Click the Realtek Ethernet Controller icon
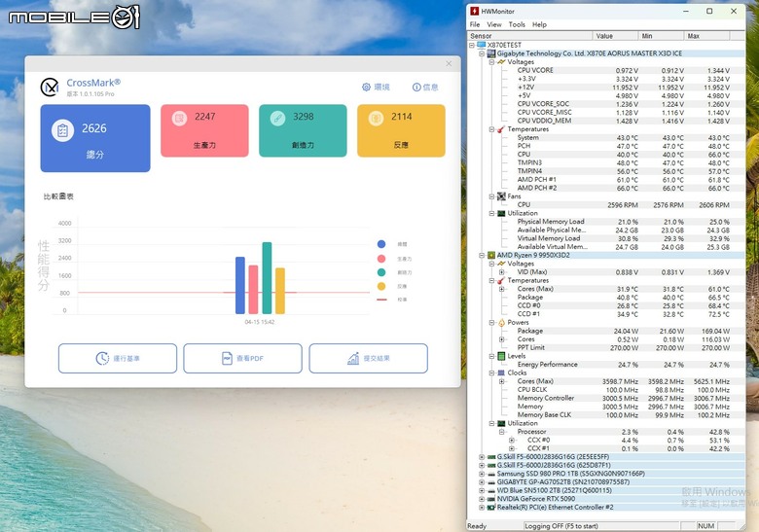 pos(490,508)
